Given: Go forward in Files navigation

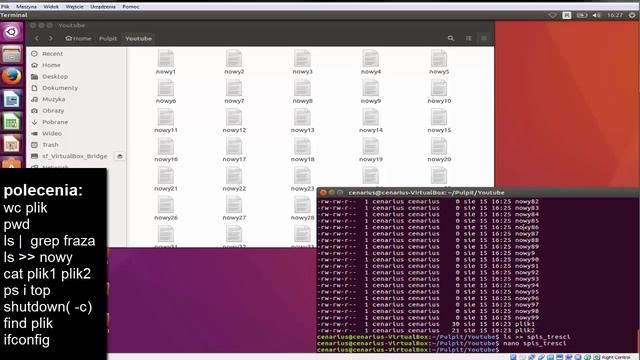Looking at the screenshot, I should 51,38.
